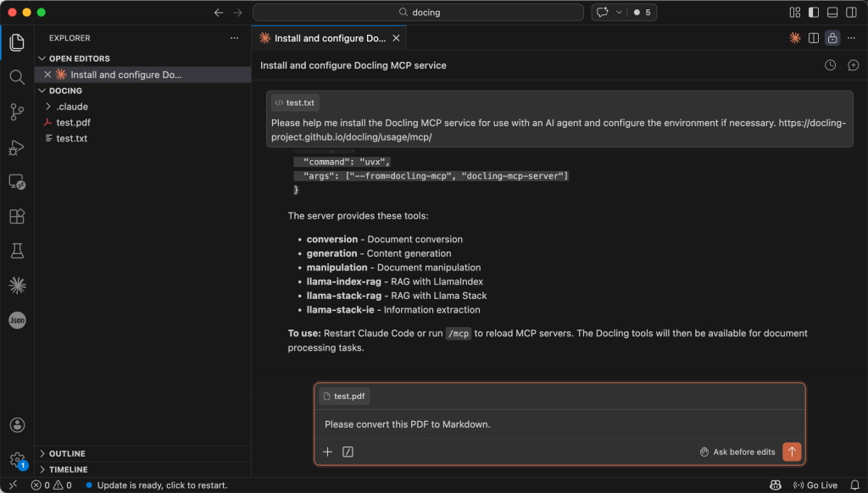Click the Copilot status icon

click(776, 485)
